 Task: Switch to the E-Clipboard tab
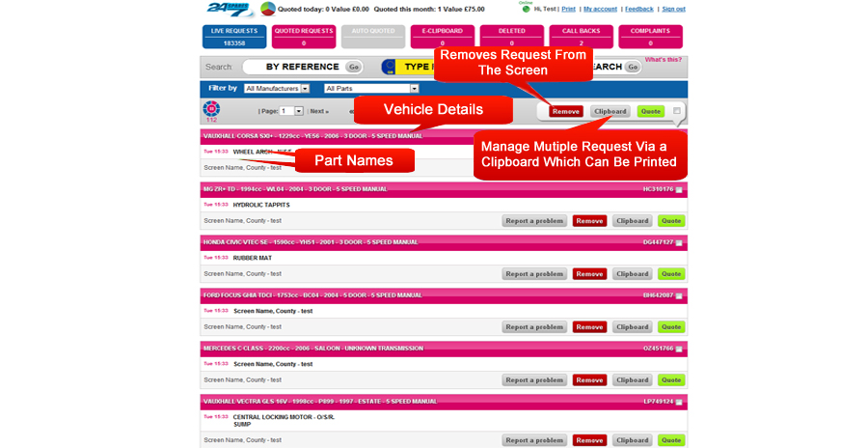443,37
